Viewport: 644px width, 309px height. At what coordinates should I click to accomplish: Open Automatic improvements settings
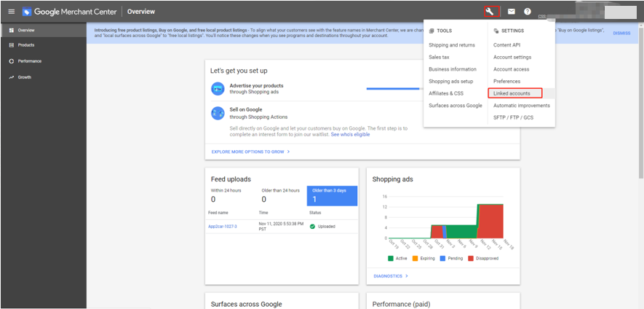(x=522, y=106)
